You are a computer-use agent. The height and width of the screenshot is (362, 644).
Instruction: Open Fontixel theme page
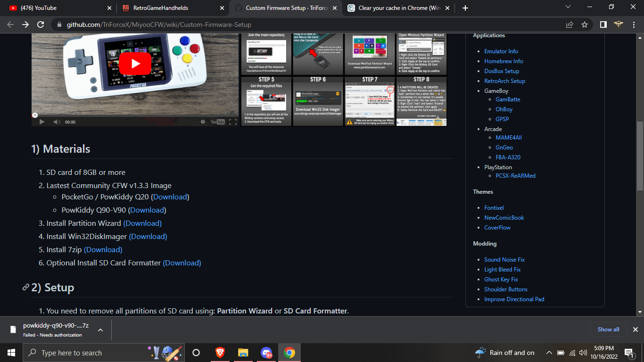click(494, 208)
